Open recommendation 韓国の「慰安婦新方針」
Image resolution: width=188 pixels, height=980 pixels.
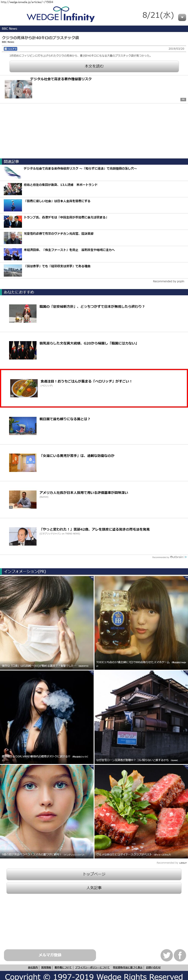92,306
